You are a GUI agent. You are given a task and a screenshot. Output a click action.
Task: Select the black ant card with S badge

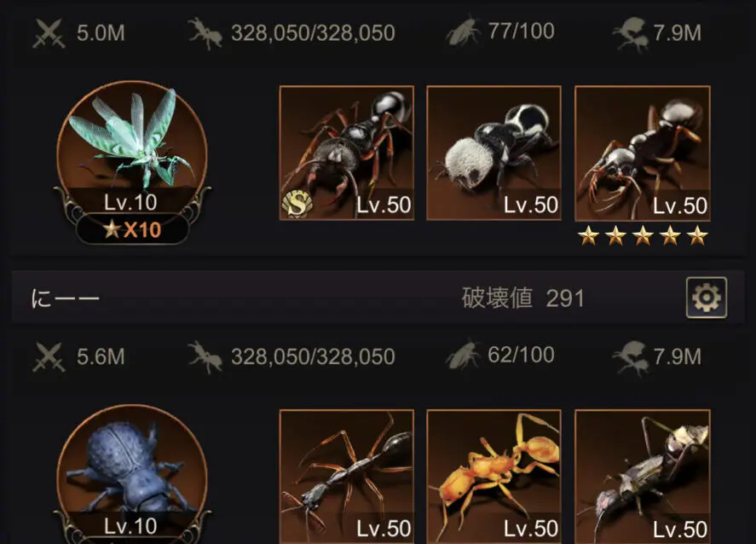(347, 153)
